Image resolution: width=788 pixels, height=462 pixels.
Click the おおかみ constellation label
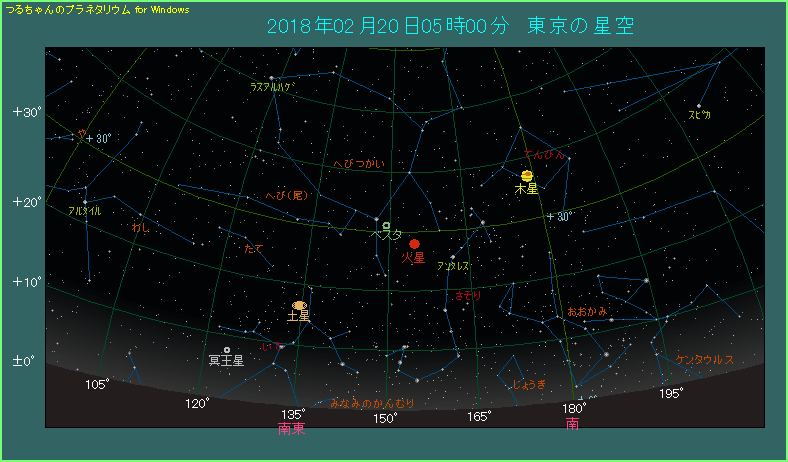(587, 312)
